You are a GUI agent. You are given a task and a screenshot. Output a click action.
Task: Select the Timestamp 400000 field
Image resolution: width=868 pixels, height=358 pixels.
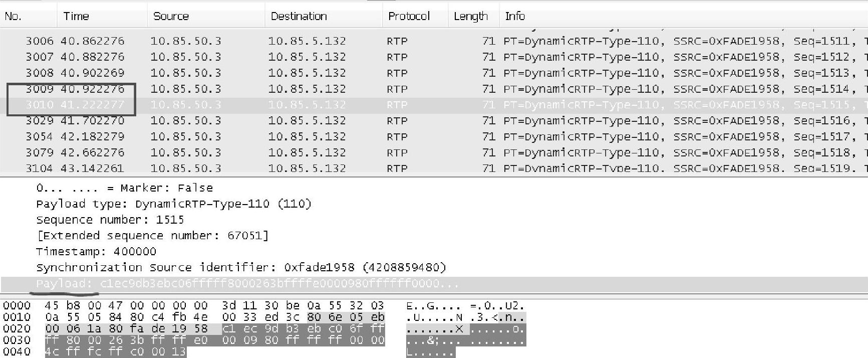[x=96, y=252]
